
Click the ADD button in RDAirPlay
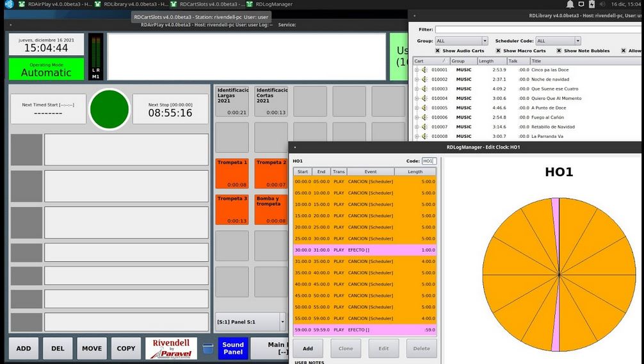click(24, 349)
